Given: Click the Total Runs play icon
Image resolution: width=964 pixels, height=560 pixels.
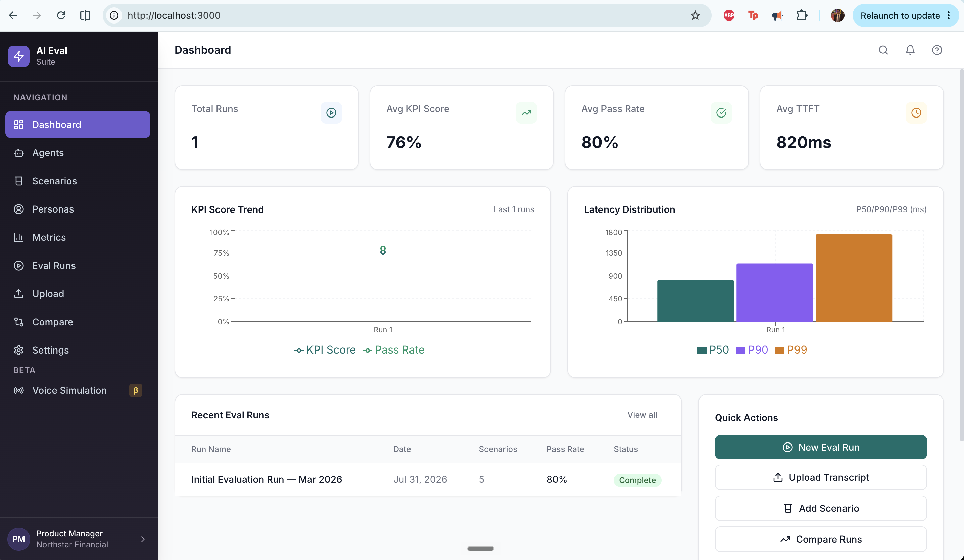Looking at the screenshot, I should [331, 113].
